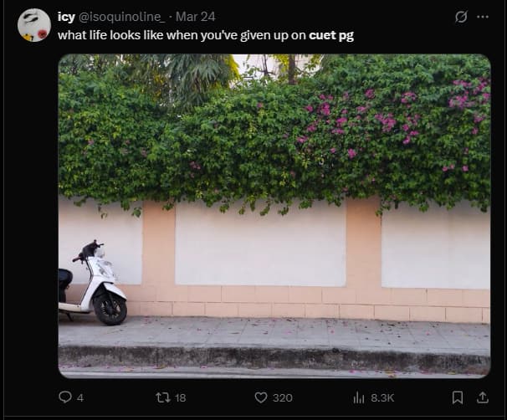This screenshot has height=420, width=507.
Task: Toggle the Bookmark icon for this post
Action: 457,397
